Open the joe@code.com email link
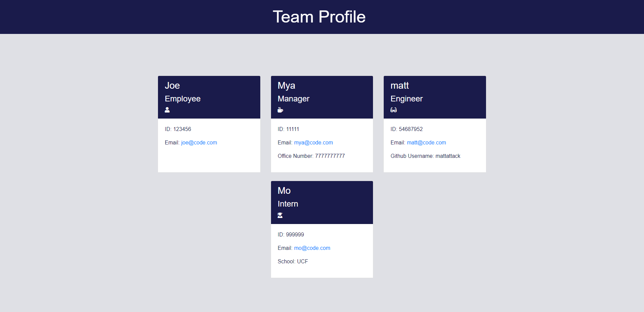Image resolution: width=644 pixels, height=312 pixels. coord(199,142)
